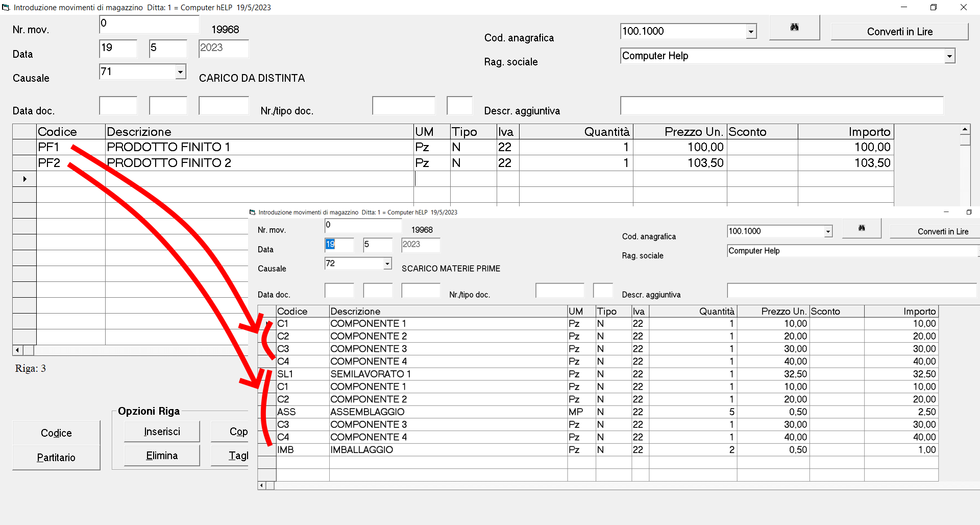Image resolution: width=980 pixels, height=525 pixels.
Task: Click Importo 32,50 cell in SL1 row
Action: [901, 374]
